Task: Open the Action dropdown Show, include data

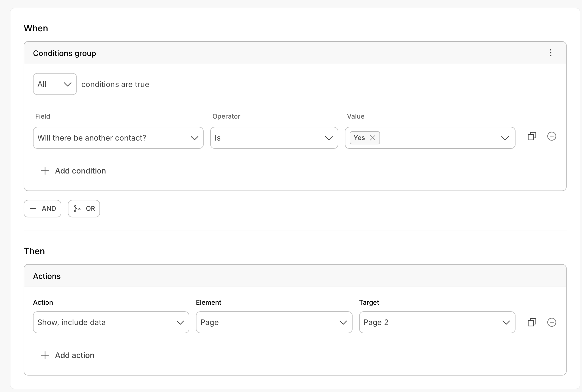Action: click(x=111, y=322)
